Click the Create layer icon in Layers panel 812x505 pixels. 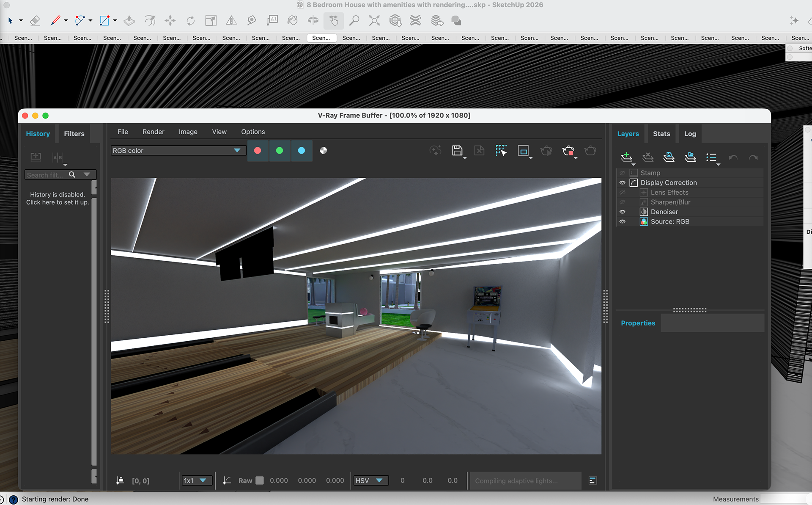point(626,157)
